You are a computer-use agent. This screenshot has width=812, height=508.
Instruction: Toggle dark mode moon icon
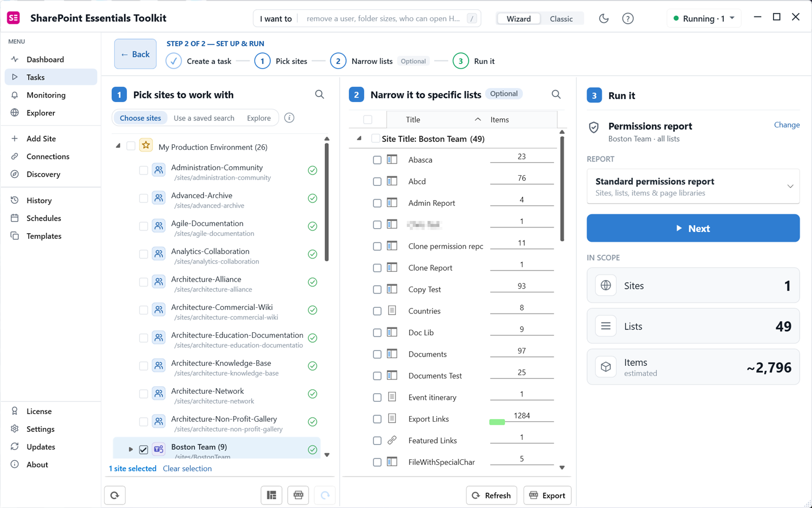[x=603, y=19]
